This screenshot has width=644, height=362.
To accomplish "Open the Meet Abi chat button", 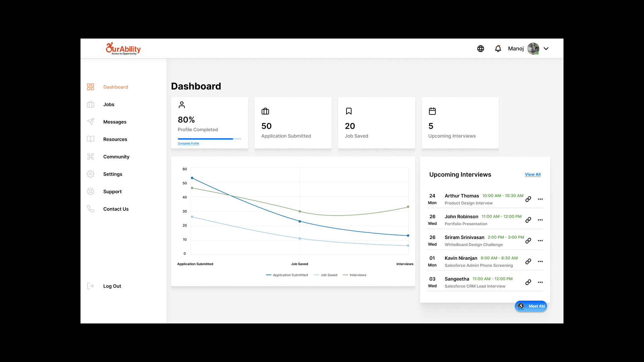I will click(x=531, y=306).
